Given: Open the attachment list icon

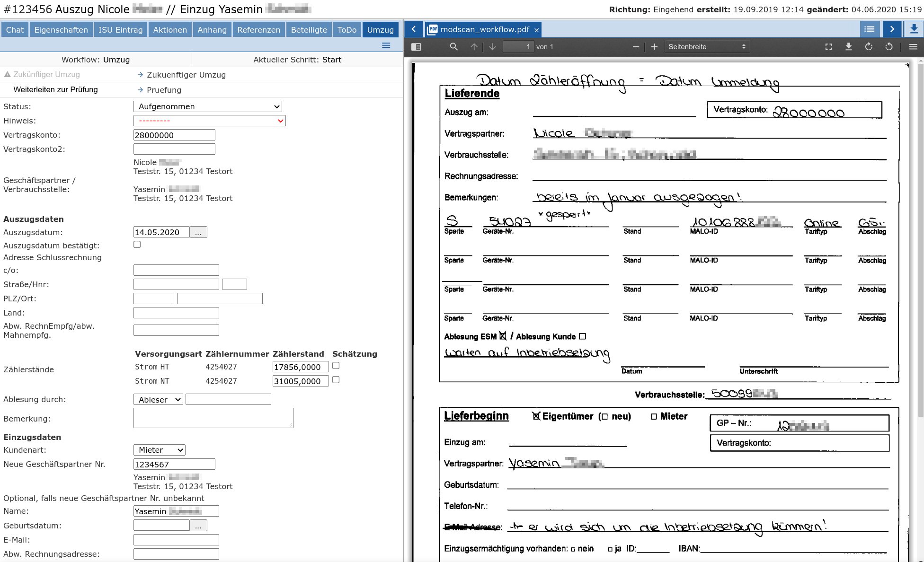Looking at the screenshot, I should [x=870, y=29].
